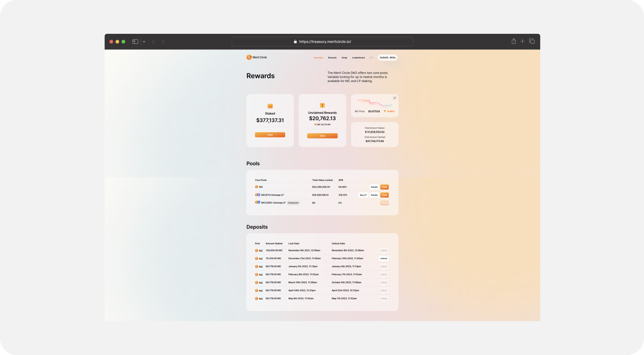Click the coin stack icon above Staked

coord(270,106)
